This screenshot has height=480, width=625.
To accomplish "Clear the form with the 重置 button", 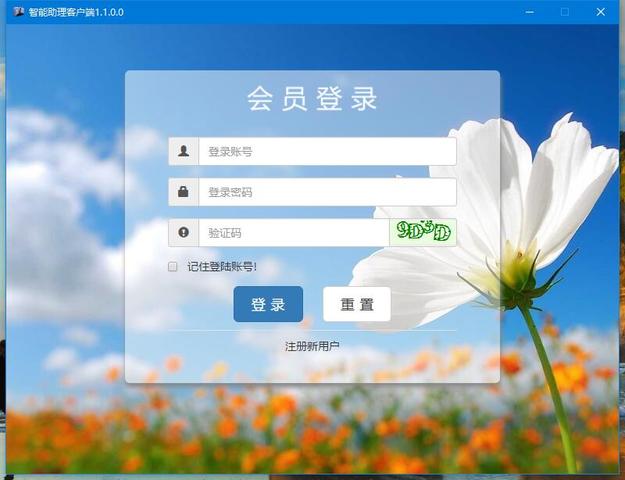I will tap(357, 304).
